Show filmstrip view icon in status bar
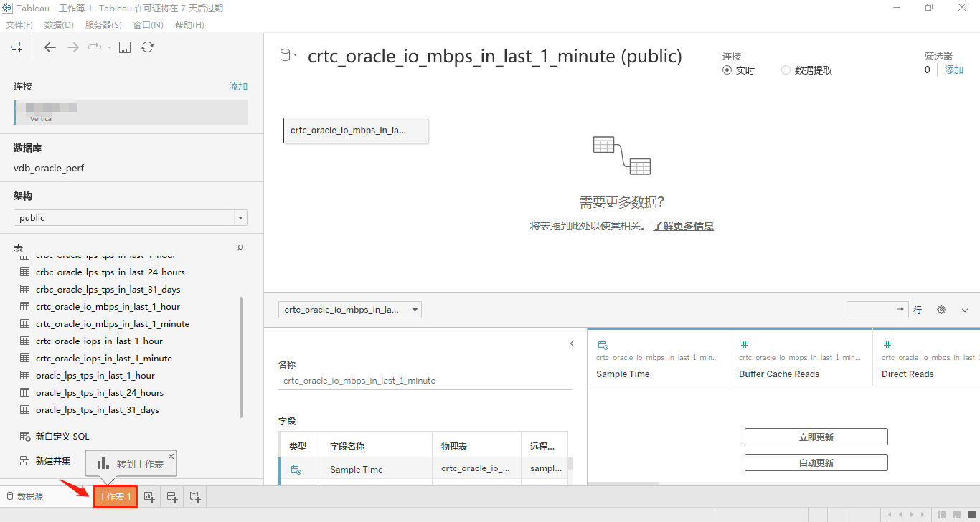This screenshot has width=980, height=522. point(956,514)
